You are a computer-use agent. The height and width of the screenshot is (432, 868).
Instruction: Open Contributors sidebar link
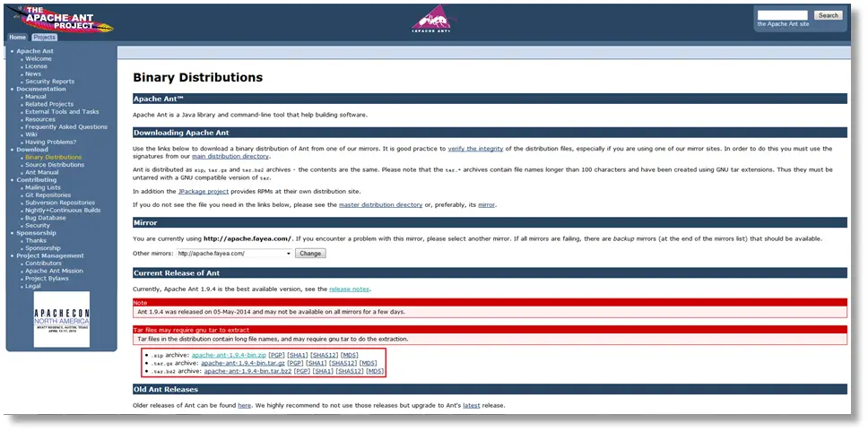pos(43,264)
